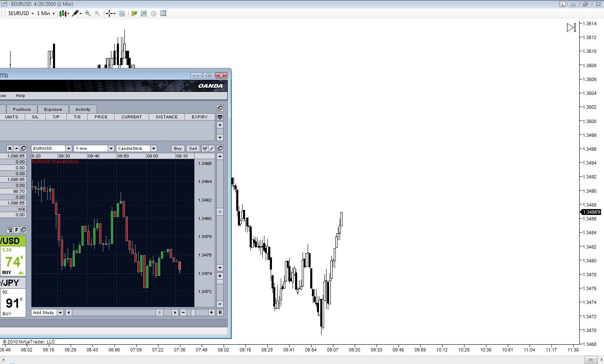Switch to the Positions tab
The image size is (604, 364).
coord(22,109)
